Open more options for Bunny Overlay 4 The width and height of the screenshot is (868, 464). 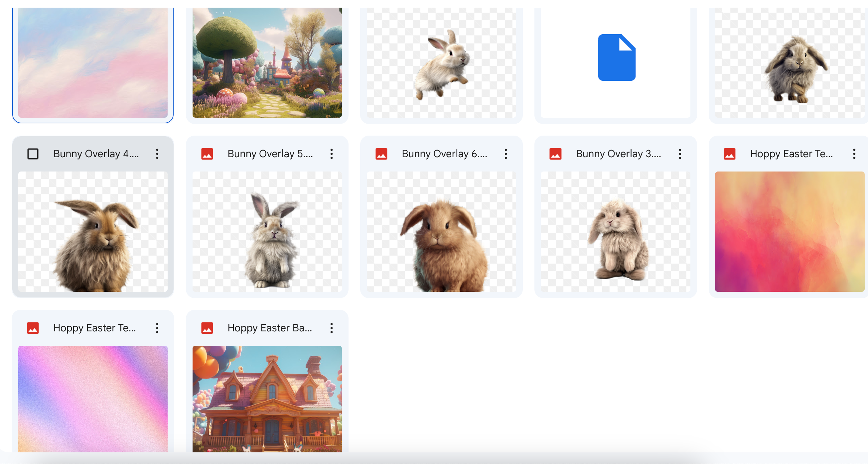pos(157,154)
